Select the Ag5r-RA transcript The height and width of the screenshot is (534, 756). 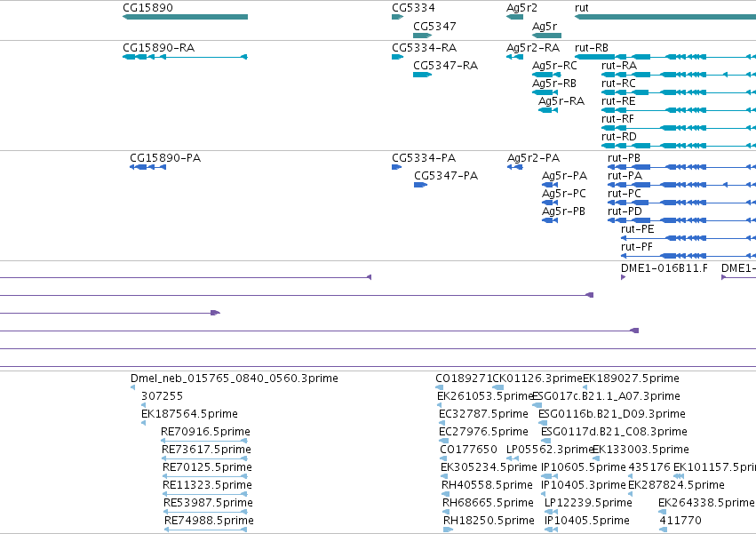(x=548, y=110)
